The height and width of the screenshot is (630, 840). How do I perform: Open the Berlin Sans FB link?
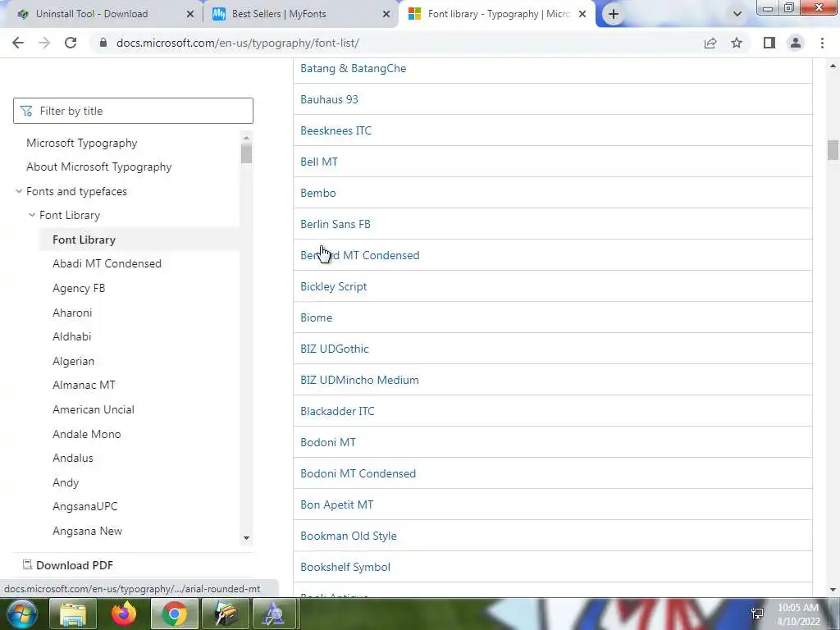tap(335, 224)
